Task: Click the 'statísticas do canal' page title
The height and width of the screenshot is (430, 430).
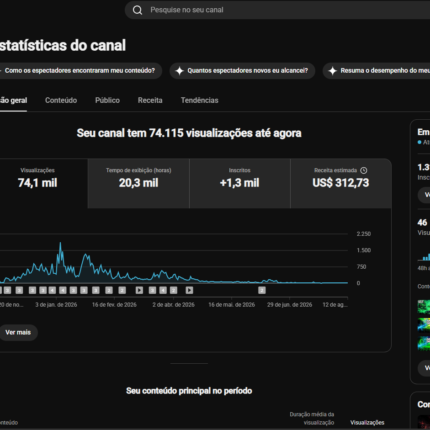Action: 63,46
